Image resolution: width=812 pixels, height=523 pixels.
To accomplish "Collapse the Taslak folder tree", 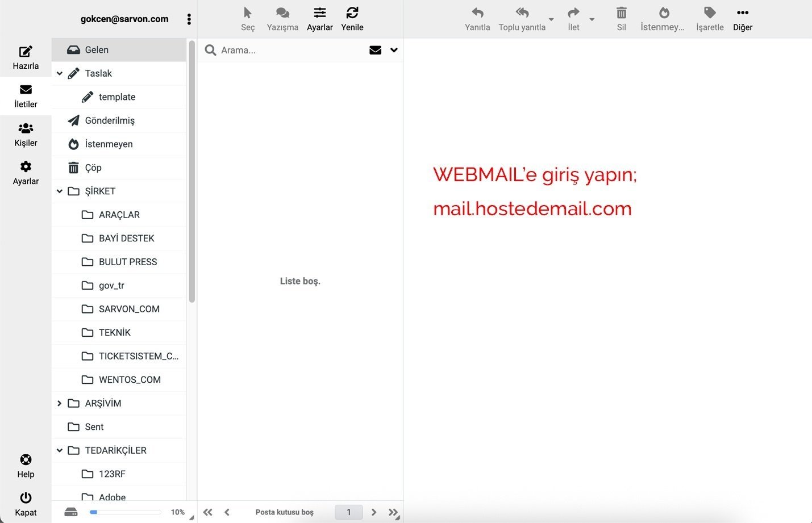I will click(59, 73).
